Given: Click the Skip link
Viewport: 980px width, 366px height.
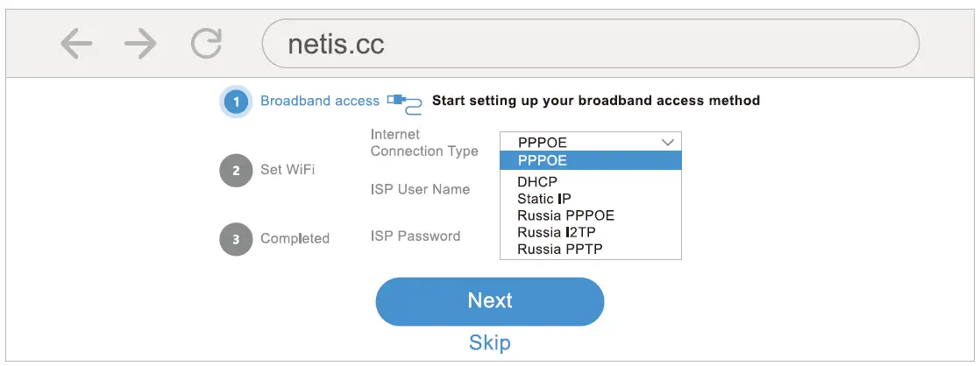Looking at the screenshot, I should (x=489, y=341).
